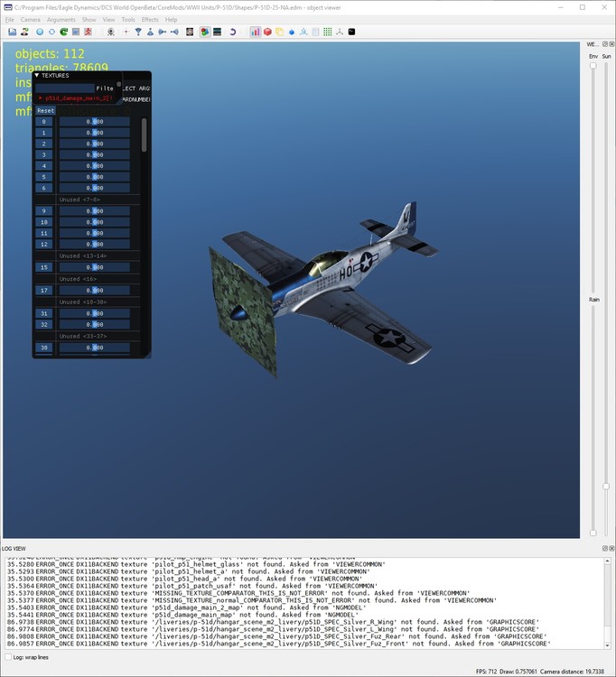The width and height of the screenshot is (616, 677).
Task: Click the solid blue circle toolbar icon
Action: point(40,32)
